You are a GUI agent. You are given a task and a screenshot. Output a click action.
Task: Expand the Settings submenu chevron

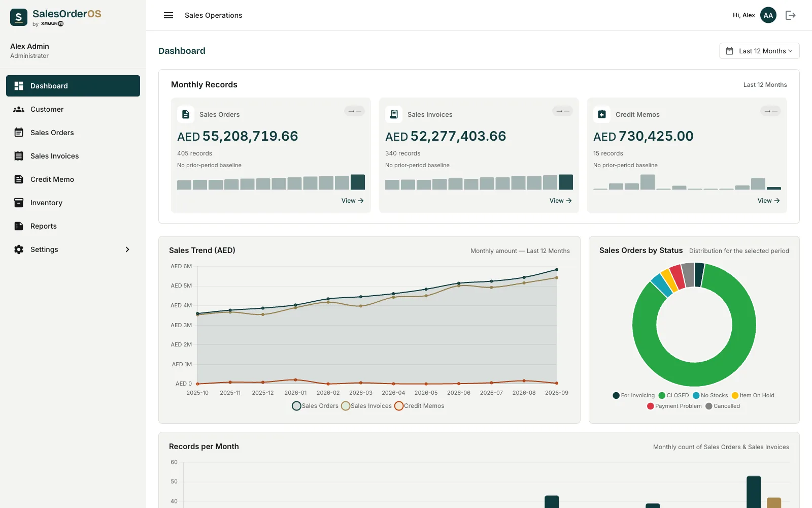coord(127,249)
